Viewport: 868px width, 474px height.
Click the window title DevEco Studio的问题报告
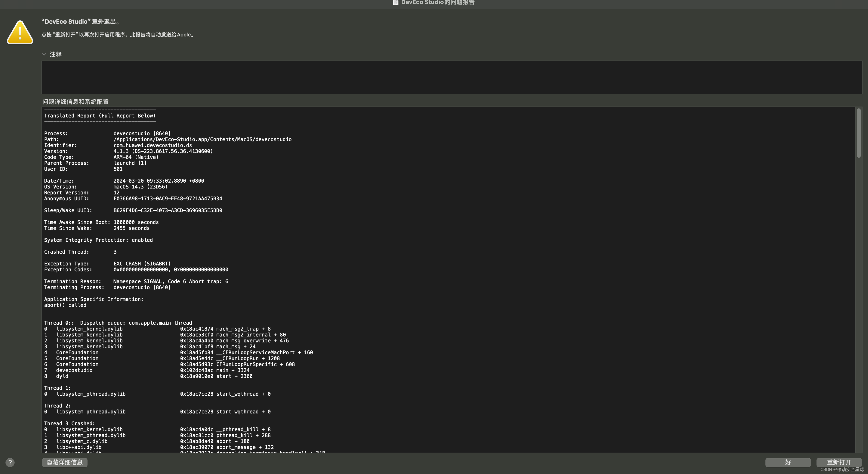[437, 2]
